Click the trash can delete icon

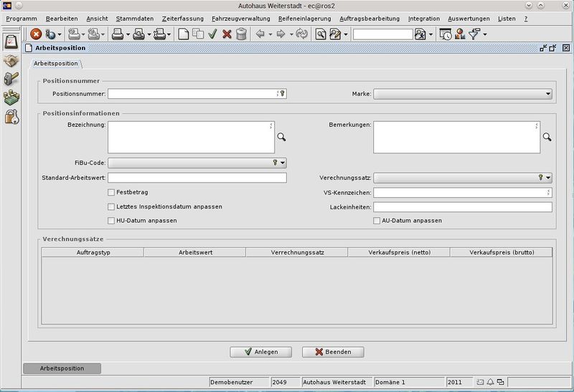click(241, 34)
